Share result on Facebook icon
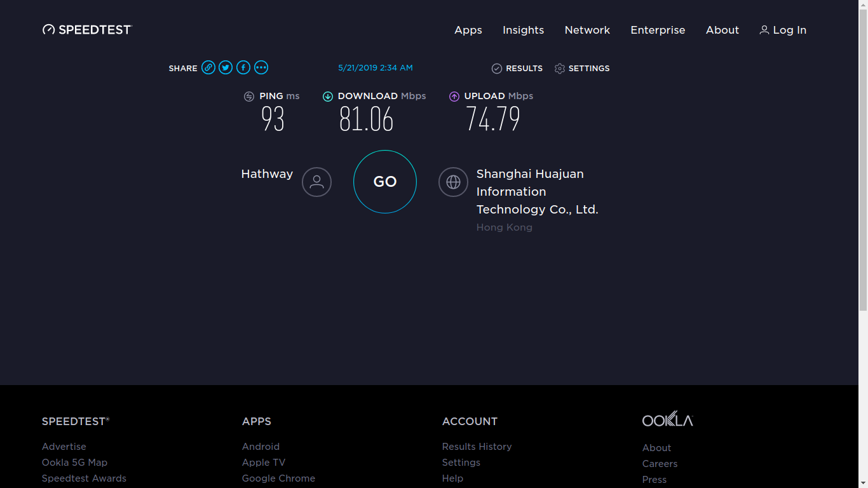 tap(243, 67)
